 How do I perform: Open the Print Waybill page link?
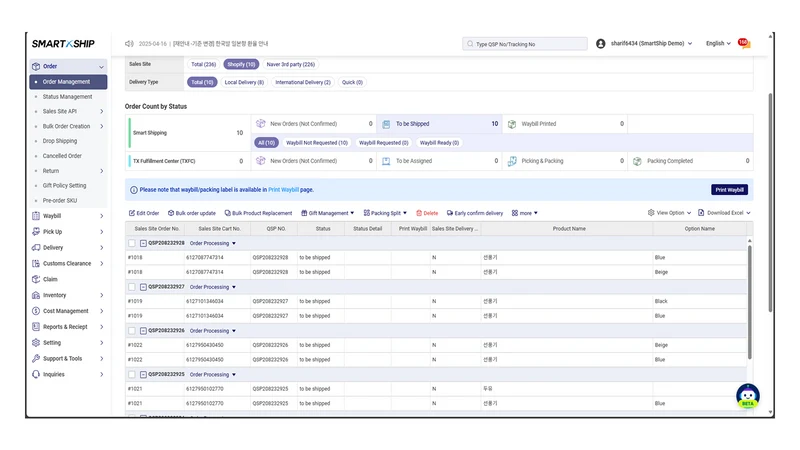(x=283, y=190)
